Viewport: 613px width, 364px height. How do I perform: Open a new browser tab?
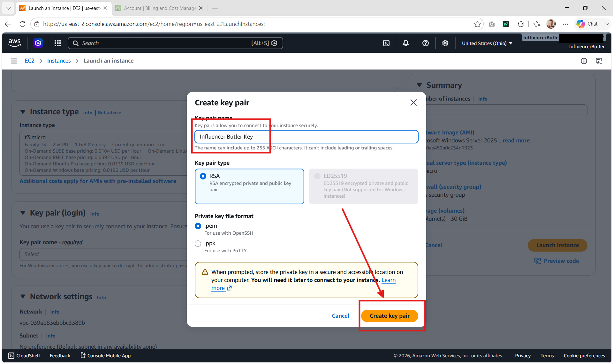click(x=215, y=8)
